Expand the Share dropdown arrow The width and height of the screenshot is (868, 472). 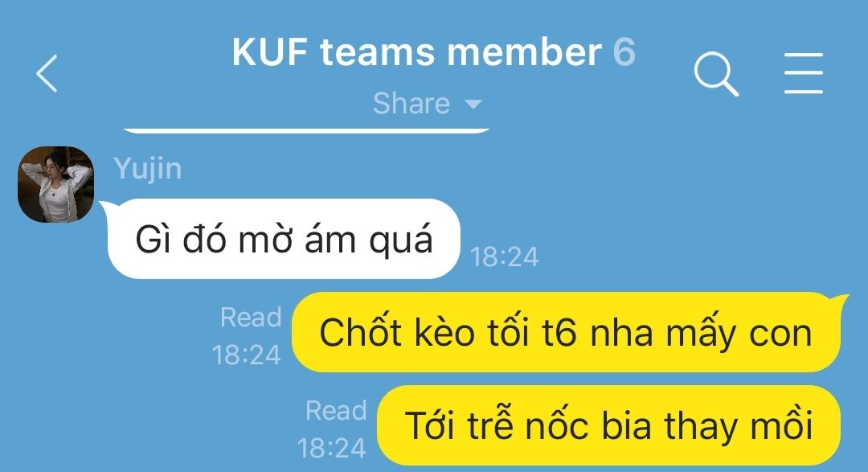click(x=473, y=104)
